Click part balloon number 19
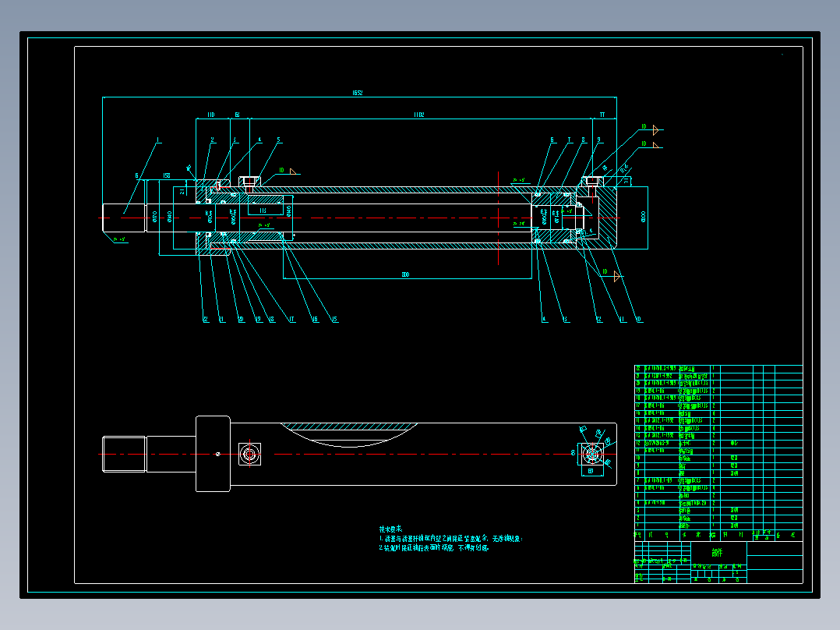Screen dimensions: 840x630 258,319
